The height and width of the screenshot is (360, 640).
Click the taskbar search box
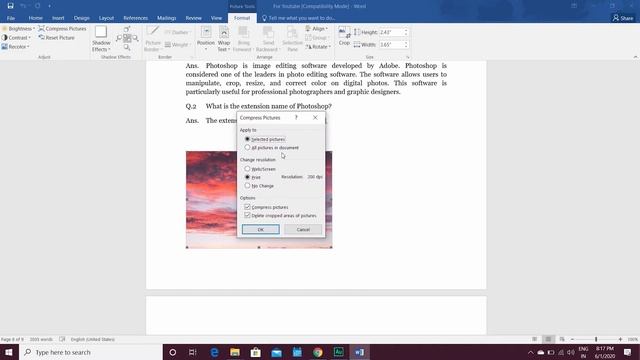click(91, 352)
